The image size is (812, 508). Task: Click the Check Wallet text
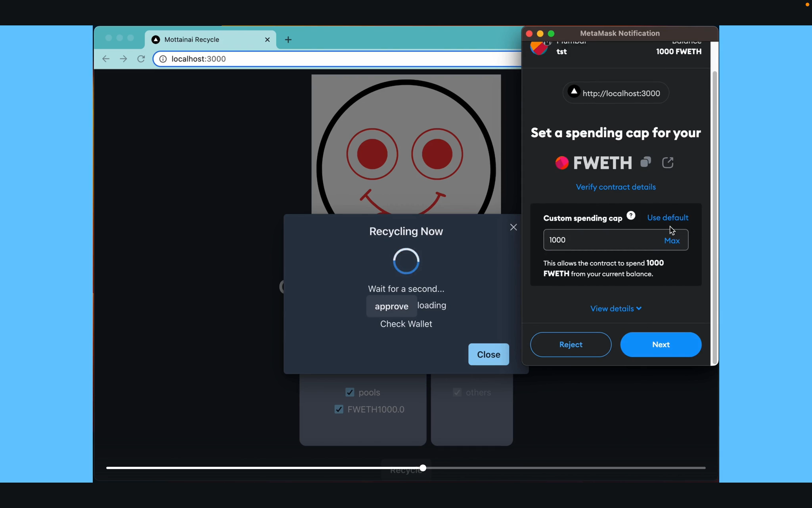pyautogui.click(x=406, y=324)
